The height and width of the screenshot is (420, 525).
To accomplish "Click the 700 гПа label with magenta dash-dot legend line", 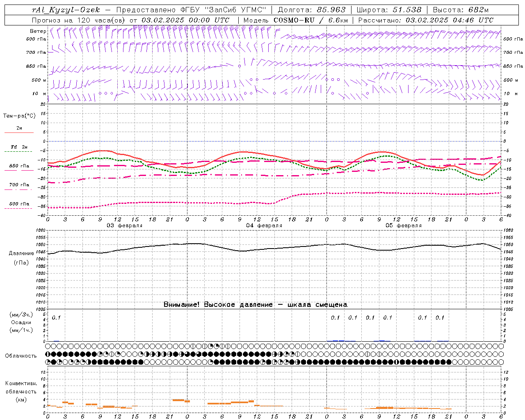I will tap(19, 185).
